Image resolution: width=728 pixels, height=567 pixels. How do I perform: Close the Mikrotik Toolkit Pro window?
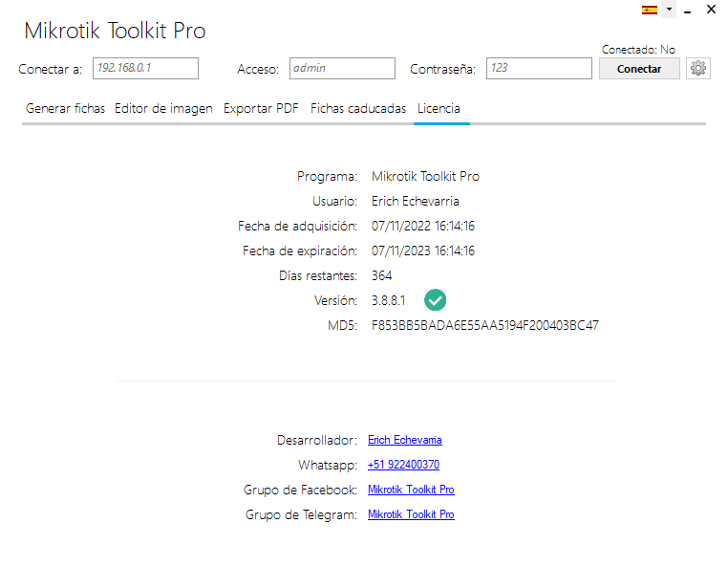(711, 9)
